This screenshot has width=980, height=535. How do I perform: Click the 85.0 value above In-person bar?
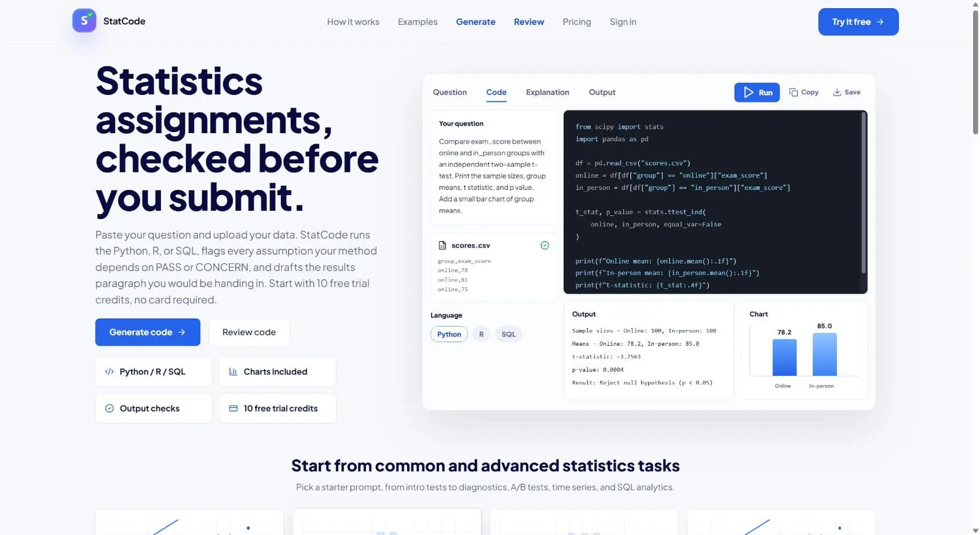(824, 326)
